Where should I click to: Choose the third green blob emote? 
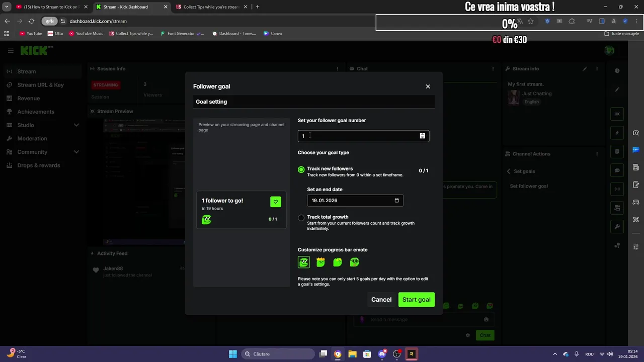[x=338, y=262]
